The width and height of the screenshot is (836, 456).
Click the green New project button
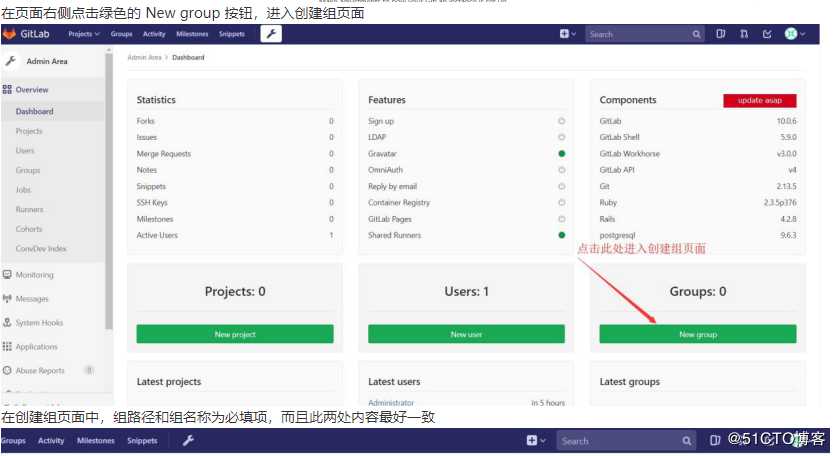[x=235, y=334]
